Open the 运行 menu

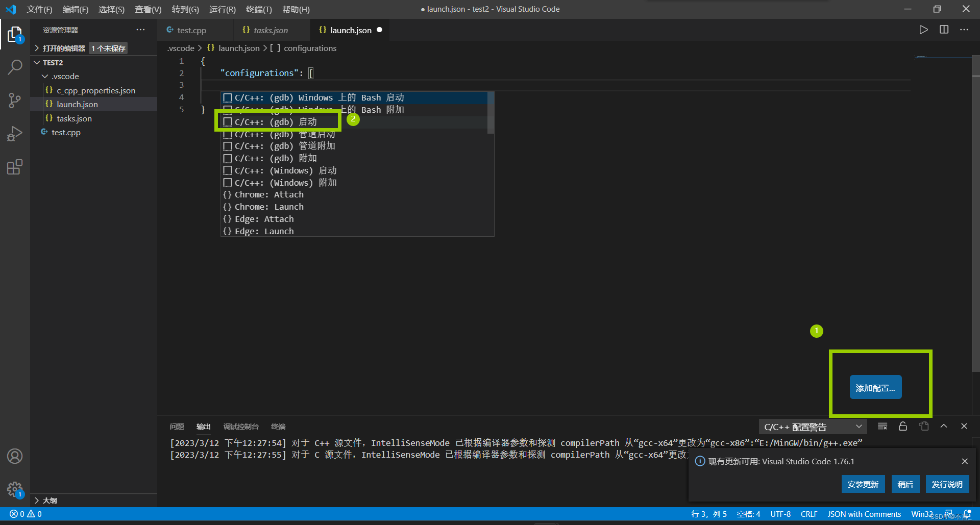pyautogui.click(x=223, y=9)
